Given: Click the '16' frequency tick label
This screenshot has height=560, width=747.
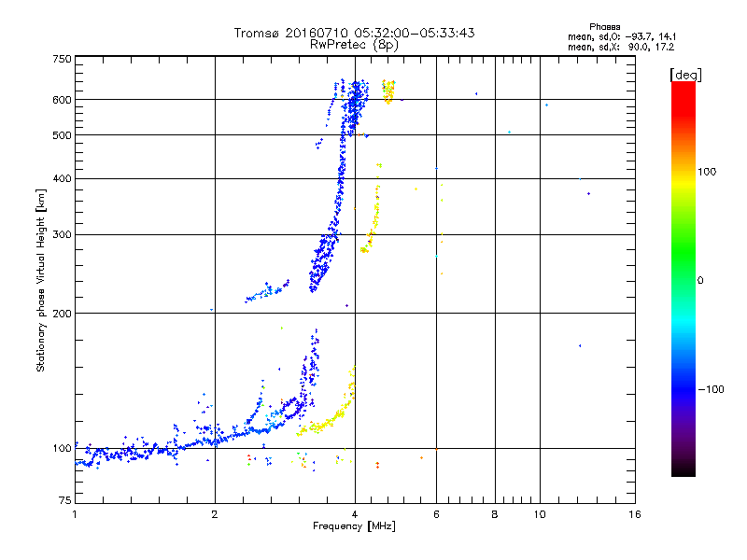Looking at the screenshot, I should (635, 514).
